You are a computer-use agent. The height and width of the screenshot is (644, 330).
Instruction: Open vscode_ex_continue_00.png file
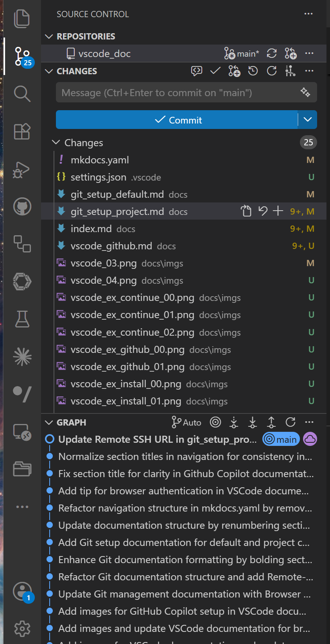tap(184, 297)
